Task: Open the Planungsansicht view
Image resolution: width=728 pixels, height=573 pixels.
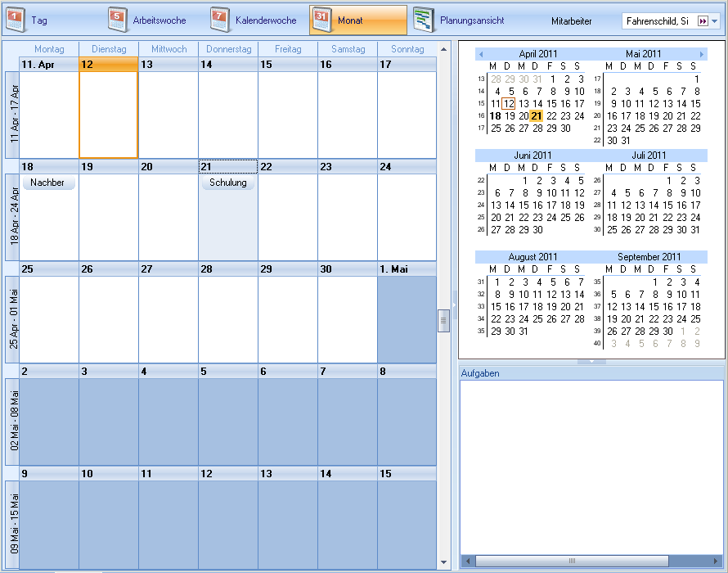Action: (459, 20)
